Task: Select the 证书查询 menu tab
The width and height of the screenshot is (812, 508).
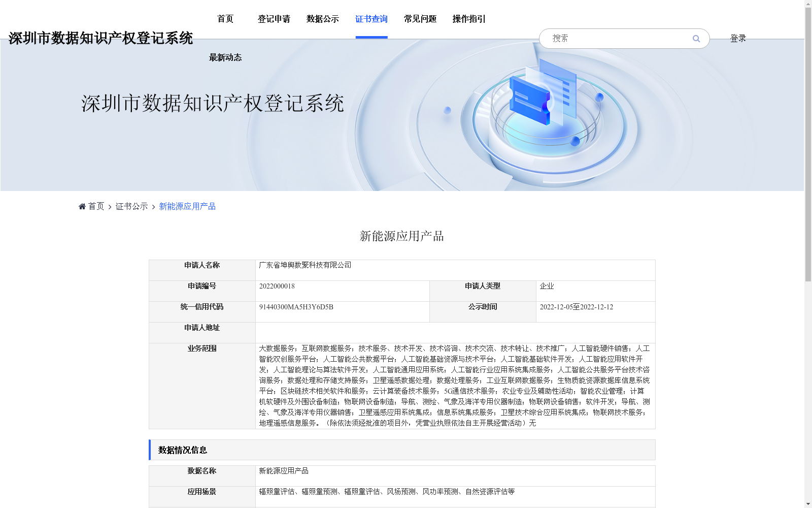Action: (x=371, y=19)
